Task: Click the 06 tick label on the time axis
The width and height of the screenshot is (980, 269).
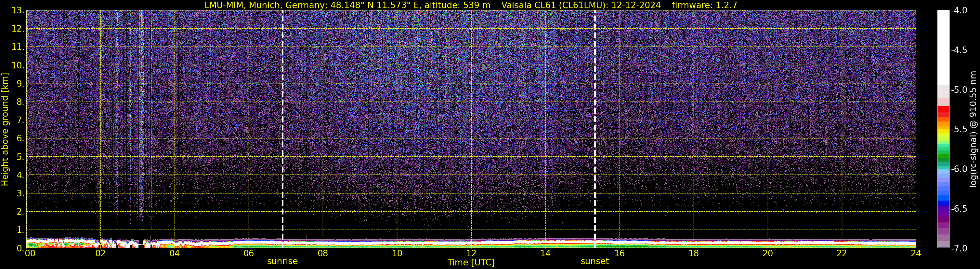Action: 248,254
